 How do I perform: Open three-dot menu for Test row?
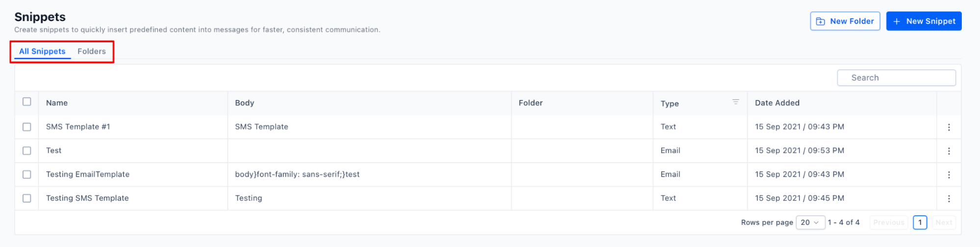coord(949,151)
